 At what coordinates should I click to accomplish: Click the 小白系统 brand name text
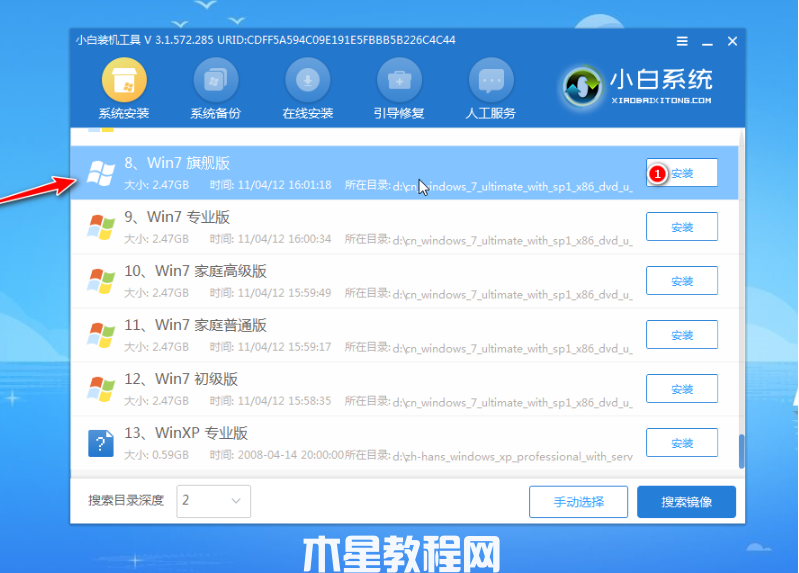(x=661, y=80)
